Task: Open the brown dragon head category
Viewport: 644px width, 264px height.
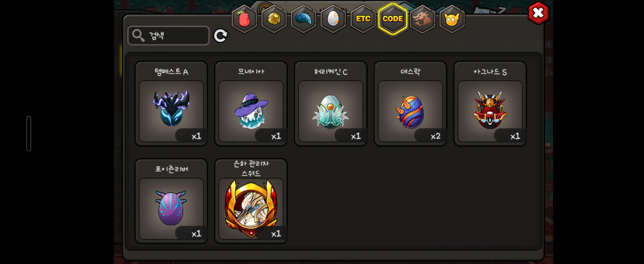Action: point(422,19)
